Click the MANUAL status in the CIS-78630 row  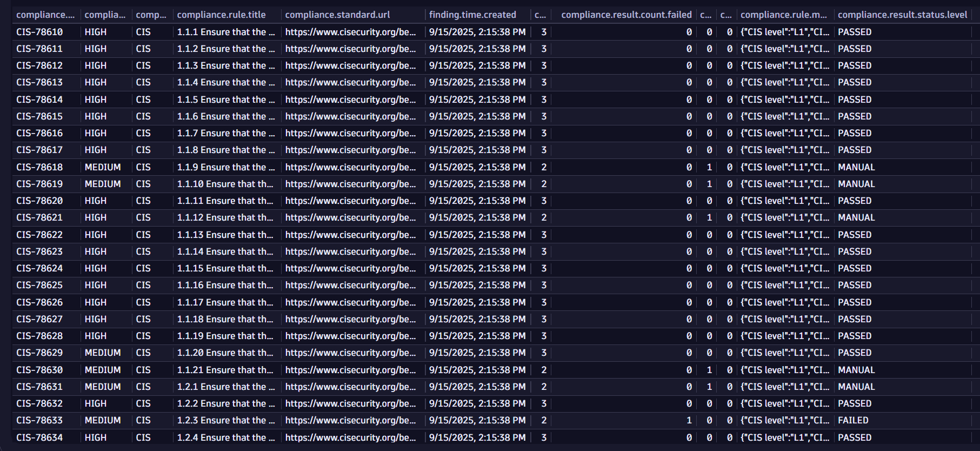[x=856, y=370]
